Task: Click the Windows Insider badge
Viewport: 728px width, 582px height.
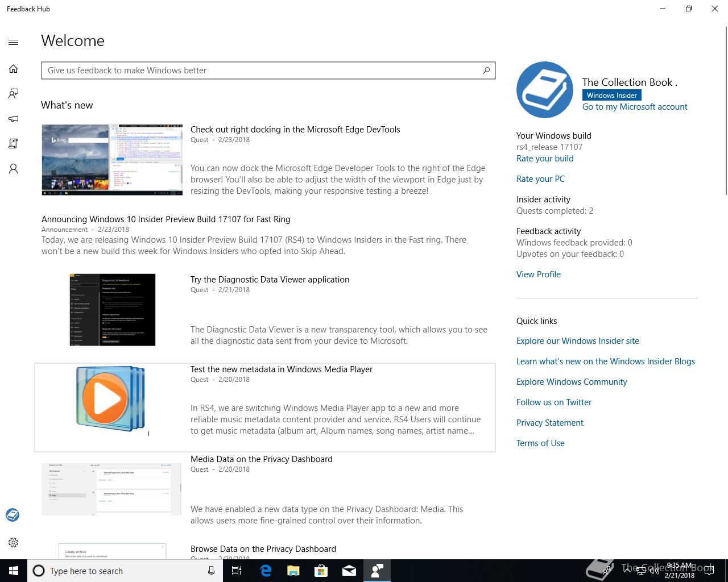Action: pyautogui.click(x=612, y=95)
